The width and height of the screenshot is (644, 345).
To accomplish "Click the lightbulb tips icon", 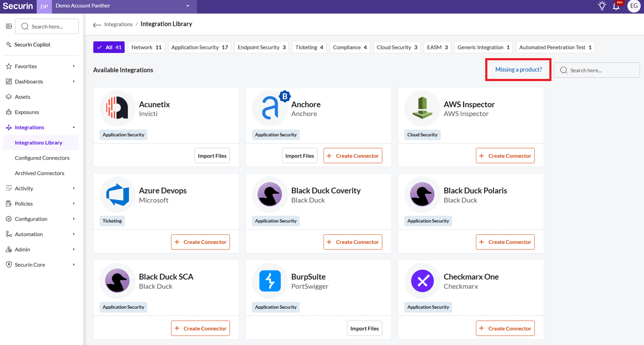I will pyautogui.click(x=602, y=6).
